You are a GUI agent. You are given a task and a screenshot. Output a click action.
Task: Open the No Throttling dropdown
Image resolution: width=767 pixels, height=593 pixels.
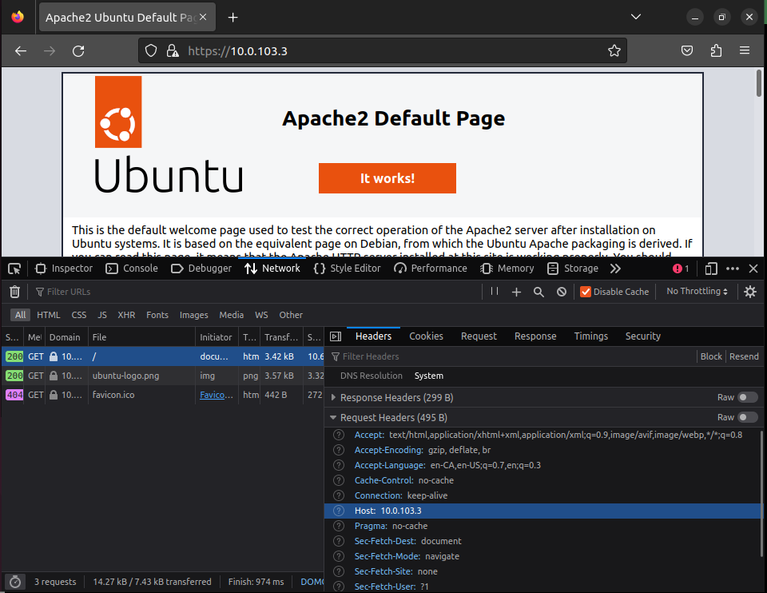[698, 292]
